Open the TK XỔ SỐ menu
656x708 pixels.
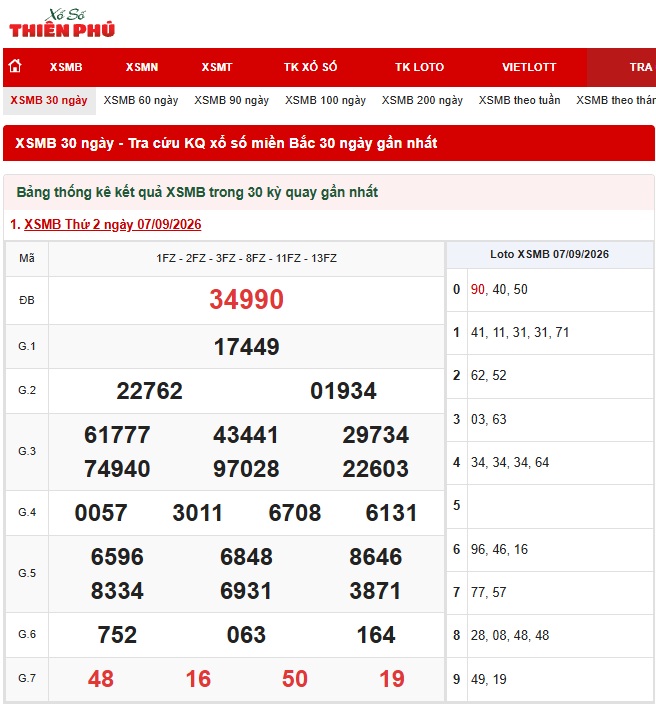(311, 67)
